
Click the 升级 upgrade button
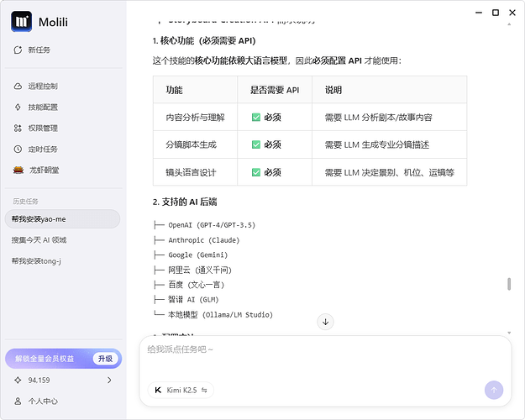[105, 359]
